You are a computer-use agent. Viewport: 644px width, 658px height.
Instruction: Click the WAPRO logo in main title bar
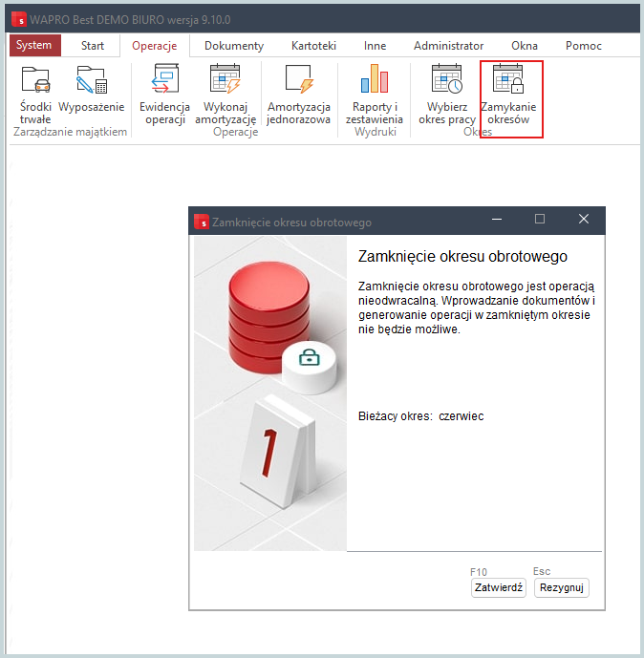18,19
